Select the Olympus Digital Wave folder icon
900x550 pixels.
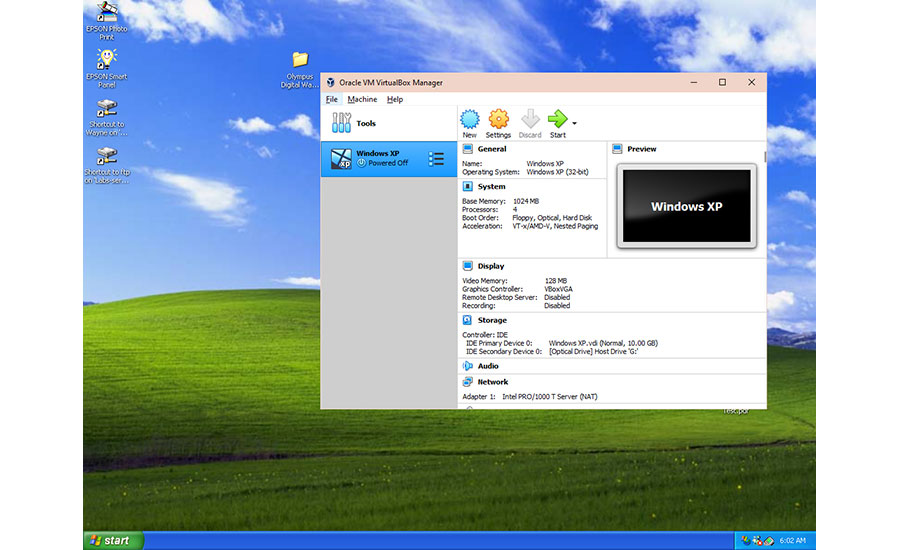300,60
